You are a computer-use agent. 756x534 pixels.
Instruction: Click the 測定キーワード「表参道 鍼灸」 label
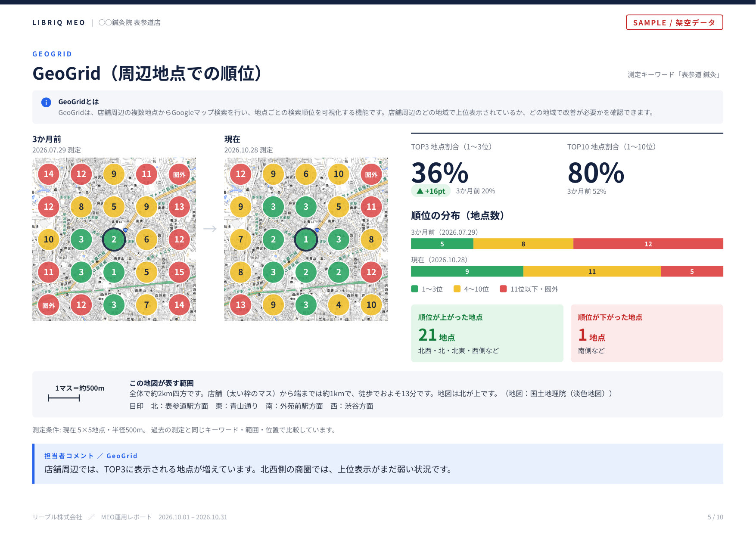(675, 75)
